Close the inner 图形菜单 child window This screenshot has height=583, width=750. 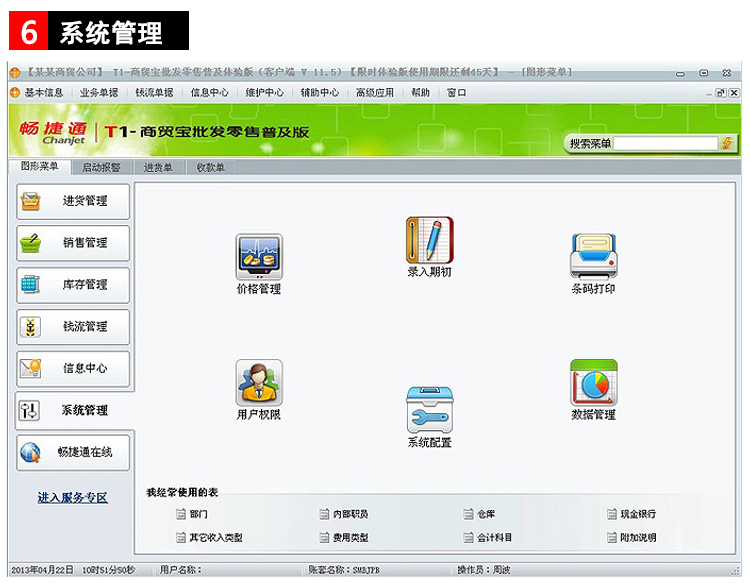[734, 93]
